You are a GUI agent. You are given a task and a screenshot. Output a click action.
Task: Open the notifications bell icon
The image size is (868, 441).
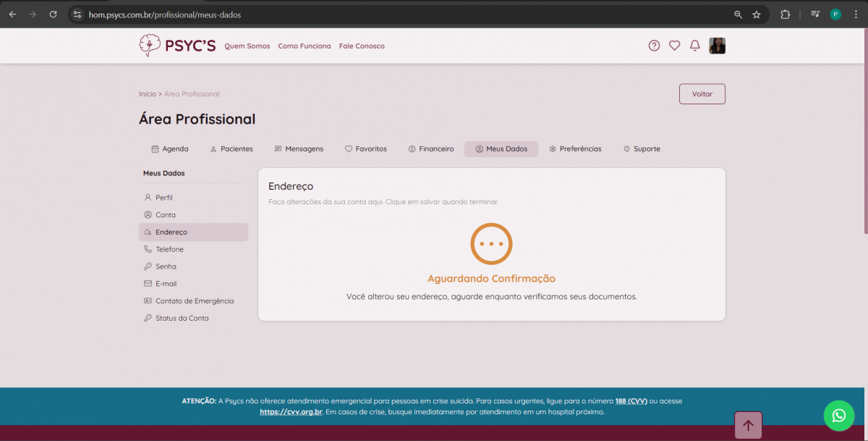tap(694, 46)
